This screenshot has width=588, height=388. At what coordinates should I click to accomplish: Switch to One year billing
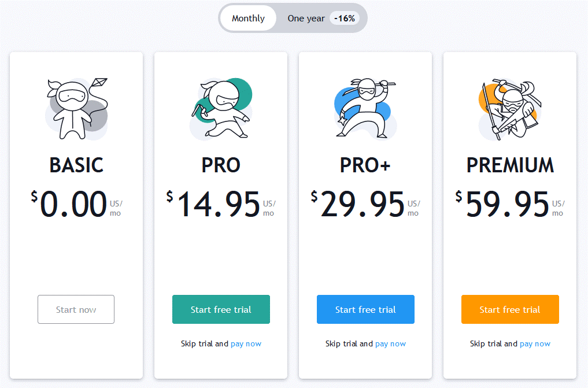tap(306, 19)
